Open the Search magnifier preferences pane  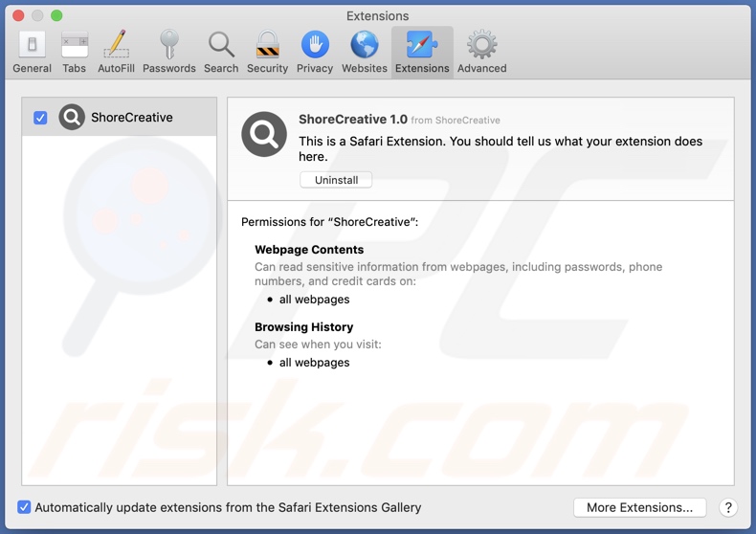pyautogui.click(x=221, y=52)
